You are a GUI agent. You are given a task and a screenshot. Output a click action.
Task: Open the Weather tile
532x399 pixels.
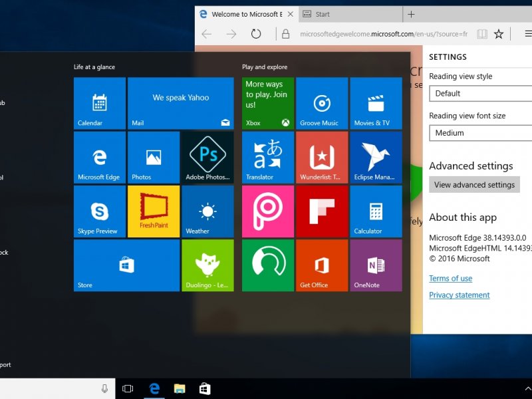point(207,211)
